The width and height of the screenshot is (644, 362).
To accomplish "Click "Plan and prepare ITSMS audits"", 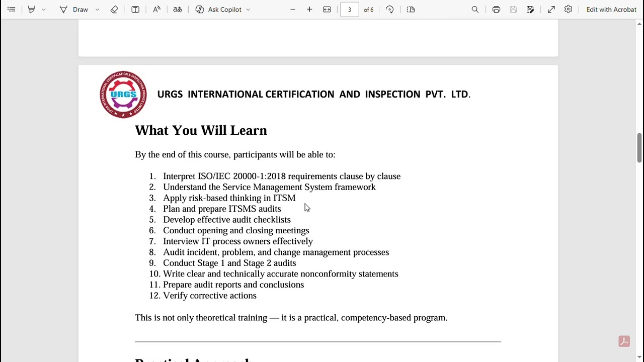I will tap(222, 209).
